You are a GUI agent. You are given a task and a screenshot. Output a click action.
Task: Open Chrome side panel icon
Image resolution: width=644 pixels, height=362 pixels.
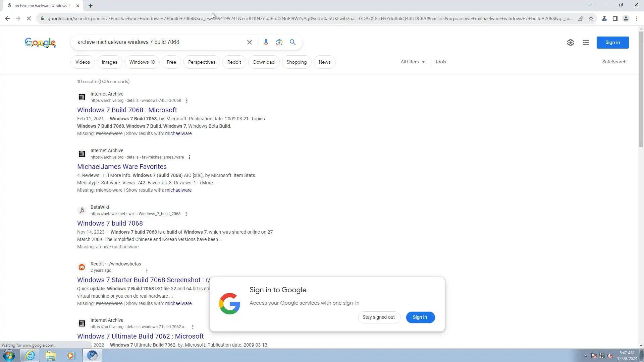pos(615,18)
